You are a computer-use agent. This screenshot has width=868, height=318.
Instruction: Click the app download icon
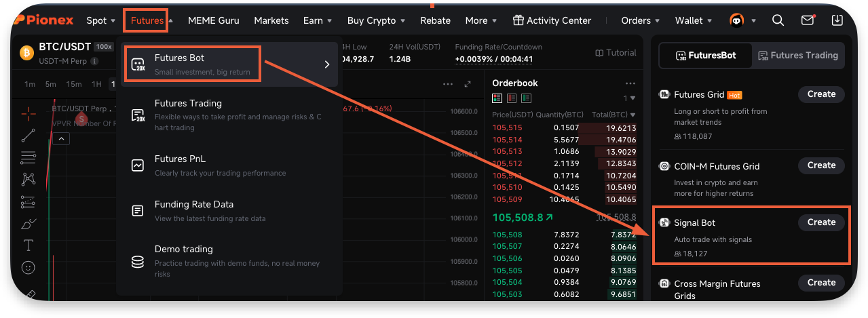(837, 20)
